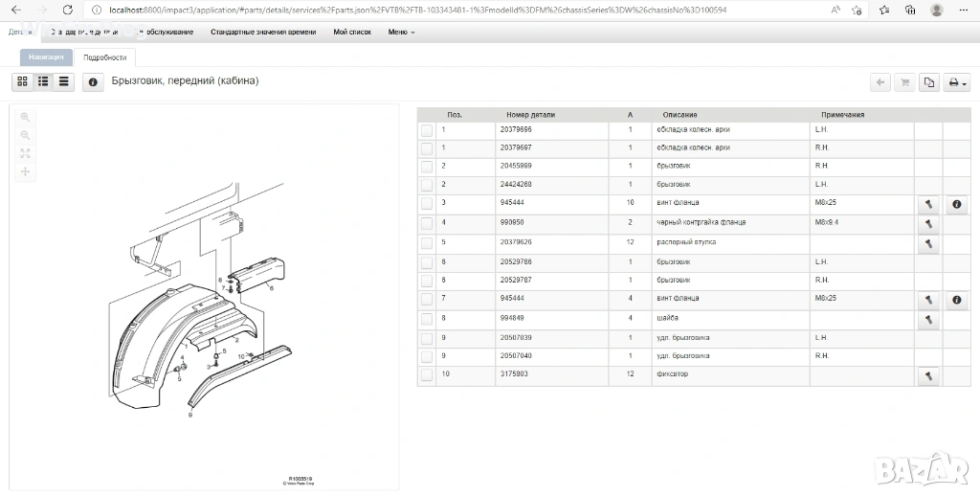Click wrench icon for part 990950
The width and height of the screenshot is (980, 497).
[928, 224]
